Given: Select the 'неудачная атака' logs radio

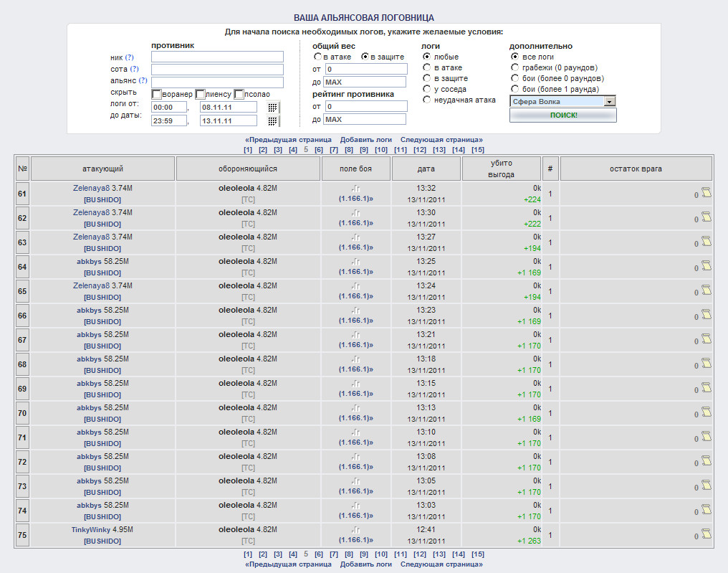Looking at the screenshot, I should (427, 100).
